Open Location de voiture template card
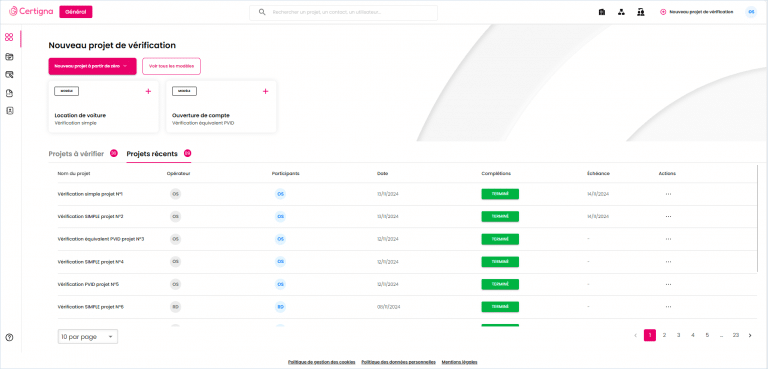The width and height of the screenshot is (768, 369). point(103,107)
